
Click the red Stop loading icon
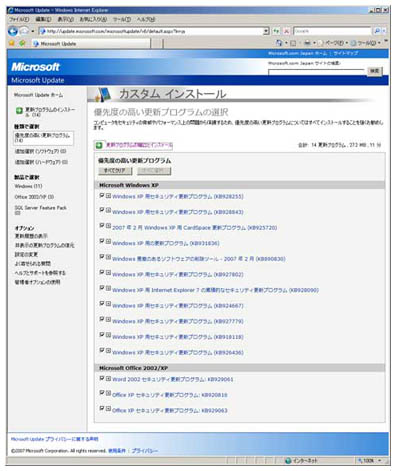tap(286, 31)
